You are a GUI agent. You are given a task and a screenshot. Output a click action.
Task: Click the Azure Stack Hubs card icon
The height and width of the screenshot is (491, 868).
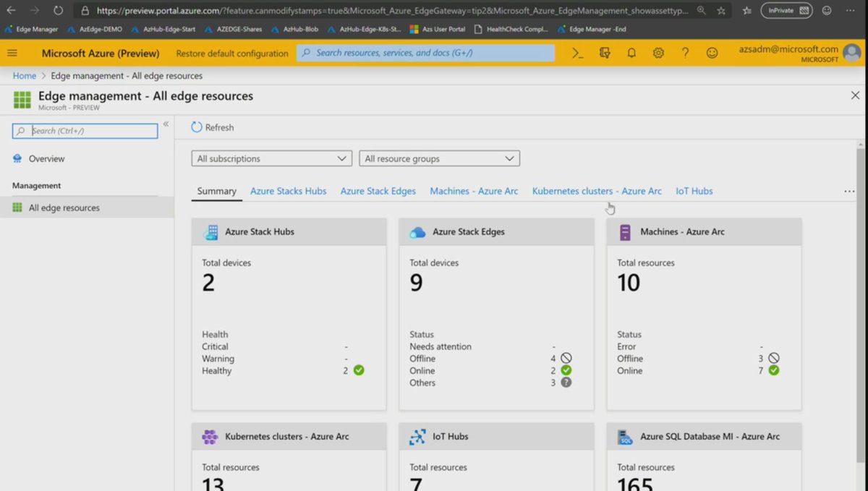click(211, 232)
